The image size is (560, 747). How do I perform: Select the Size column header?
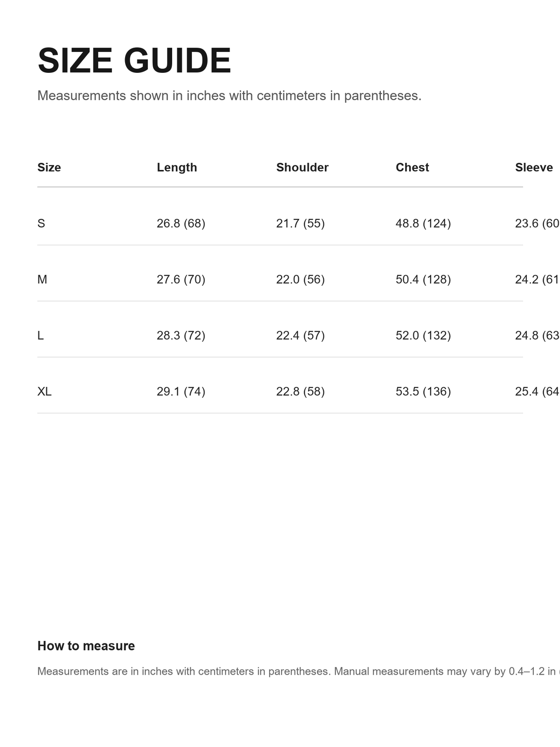pyautogui.click(x=49, y=167)
